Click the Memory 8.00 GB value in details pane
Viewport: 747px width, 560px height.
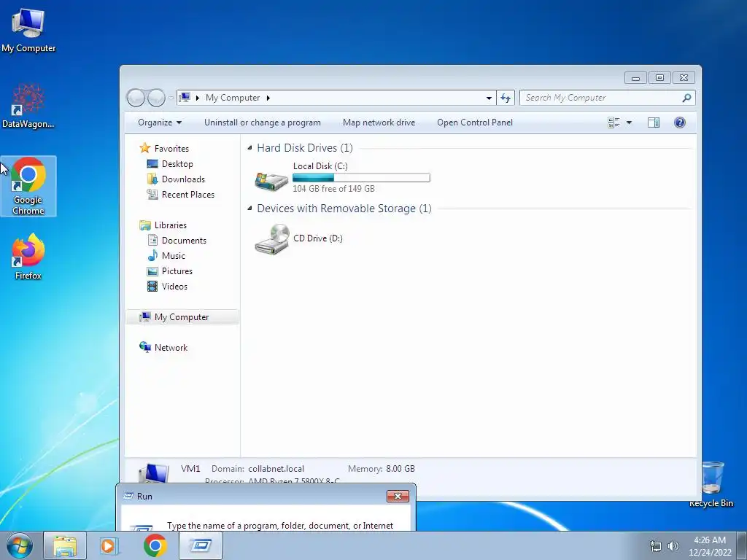pyautogui.click(x=400, y=469)
